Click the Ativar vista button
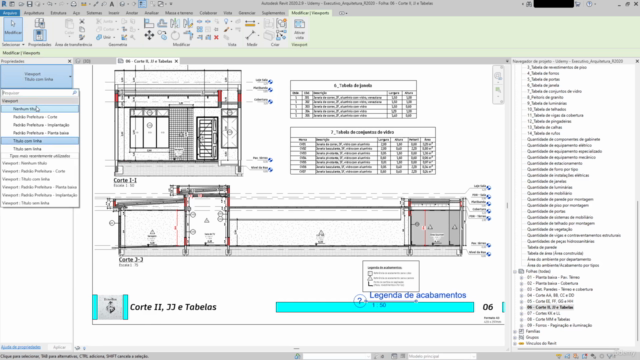Screen dimensions: 640x360 299,29
